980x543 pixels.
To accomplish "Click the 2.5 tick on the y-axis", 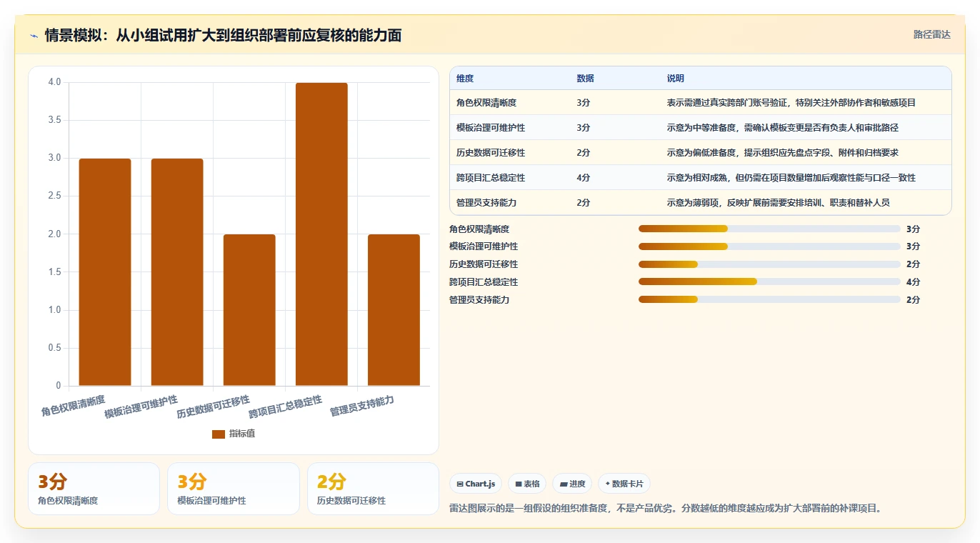I will pos(54,196).
